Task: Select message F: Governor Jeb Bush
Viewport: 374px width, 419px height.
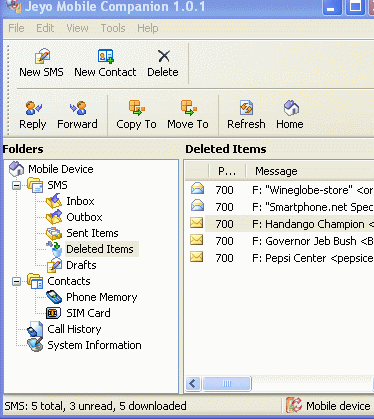Action: point(312,241)
